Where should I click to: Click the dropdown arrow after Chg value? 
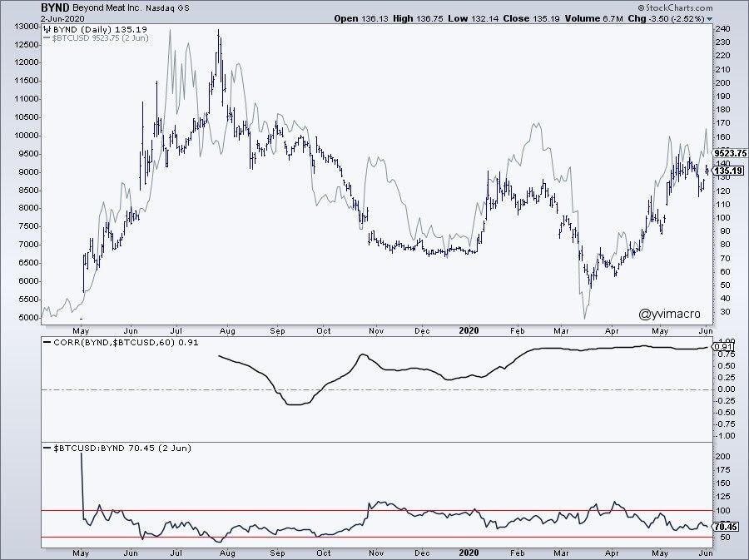pyautogui.click(x=709, y=19)
